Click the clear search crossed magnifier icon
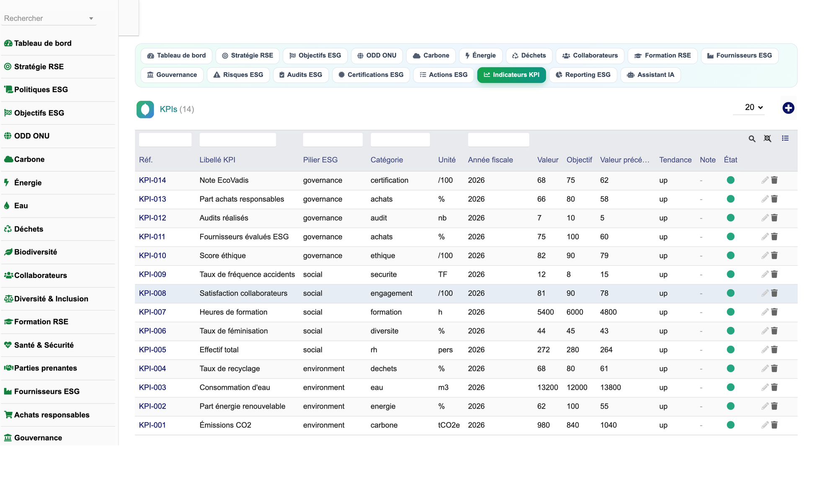 (x=767, y=139)
